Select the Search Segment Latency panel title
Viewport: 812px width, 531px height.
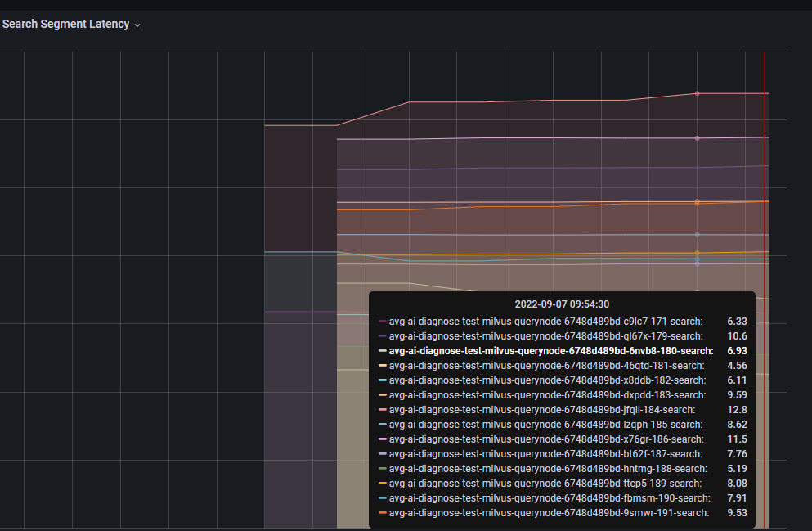64,24
